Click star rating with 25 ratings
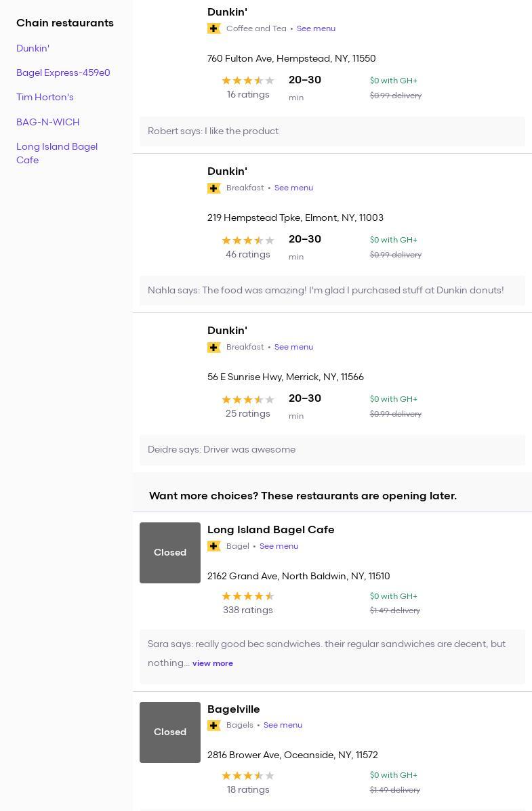This screenshot has width=532, height=811. tap(248, 400)
